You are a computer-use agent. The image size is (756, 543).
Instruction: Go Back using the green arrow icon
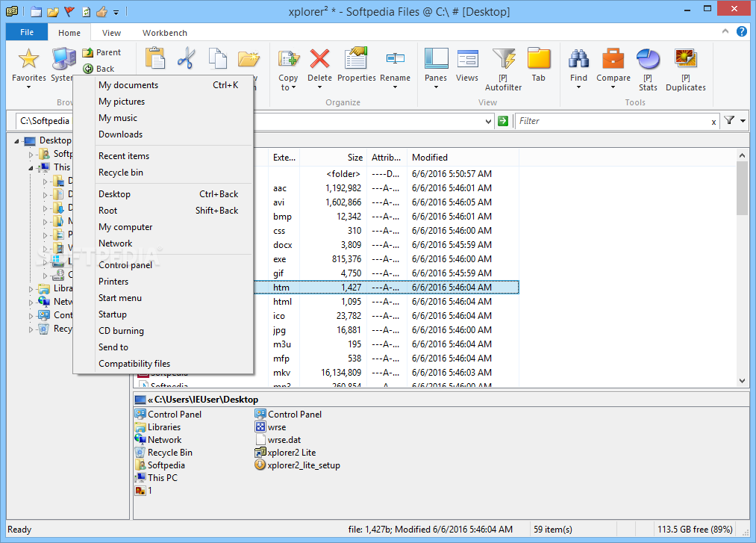[88, 69]
